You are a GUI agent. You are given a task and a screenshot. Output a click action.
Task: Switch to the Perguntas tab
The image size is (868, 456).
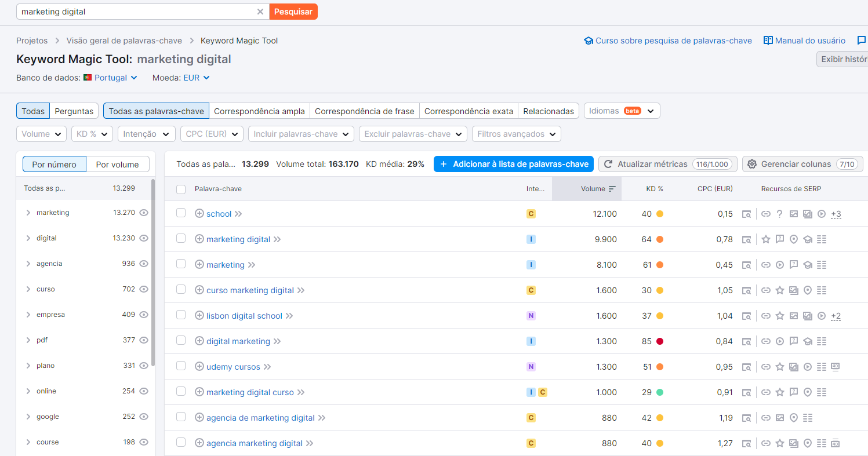pos(74,111)
